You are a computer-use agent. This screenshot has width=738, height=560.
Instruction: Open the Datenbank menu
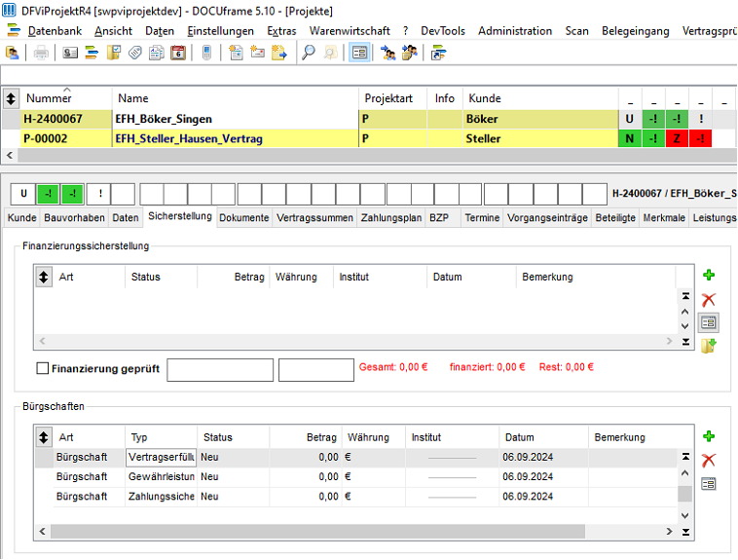click(x=55, y=31)
